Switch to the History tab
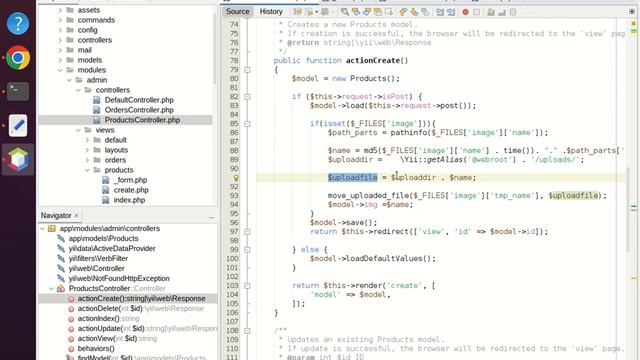The image size is (640, 360). point(271,11)
